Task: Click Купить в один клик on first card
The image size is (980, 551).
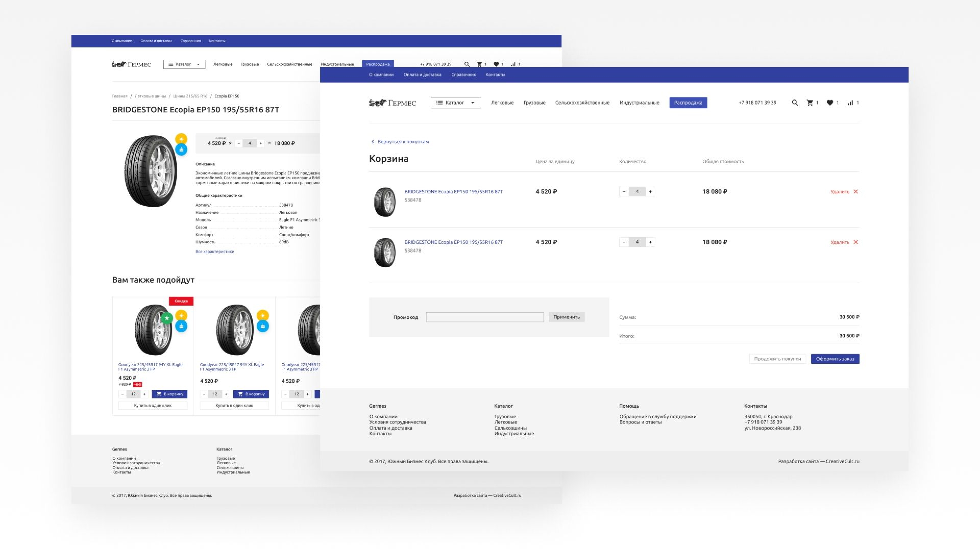Action: [153, 405]
